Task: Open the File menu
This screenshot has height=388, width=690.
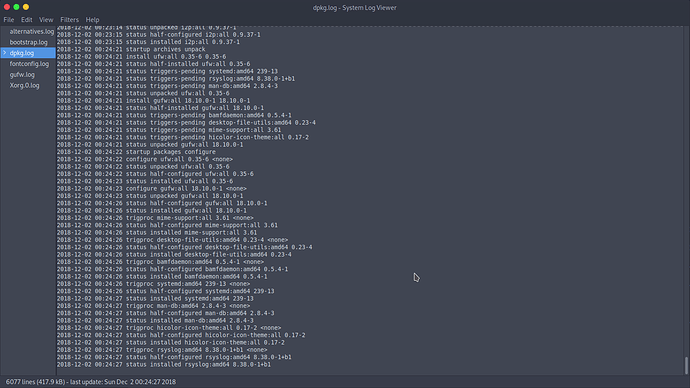Action: (x=9, y=20)
